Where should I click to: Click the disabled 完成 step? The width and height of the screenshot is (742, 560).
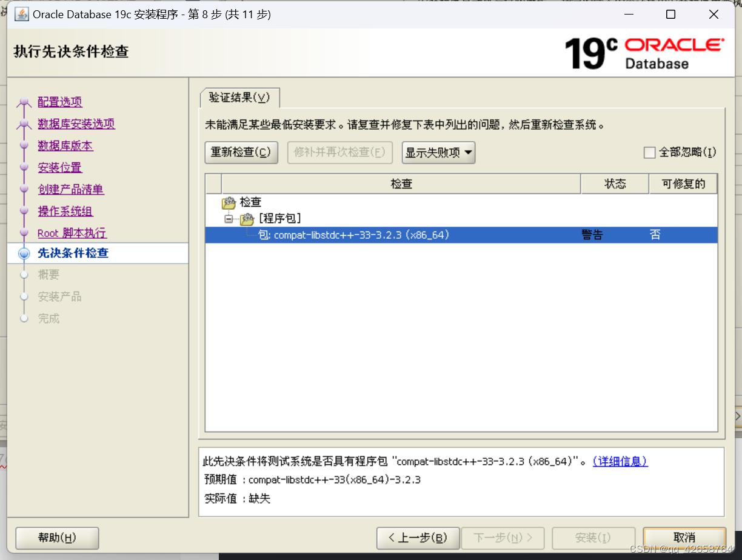pyautogui.click(x=48, y=319)
